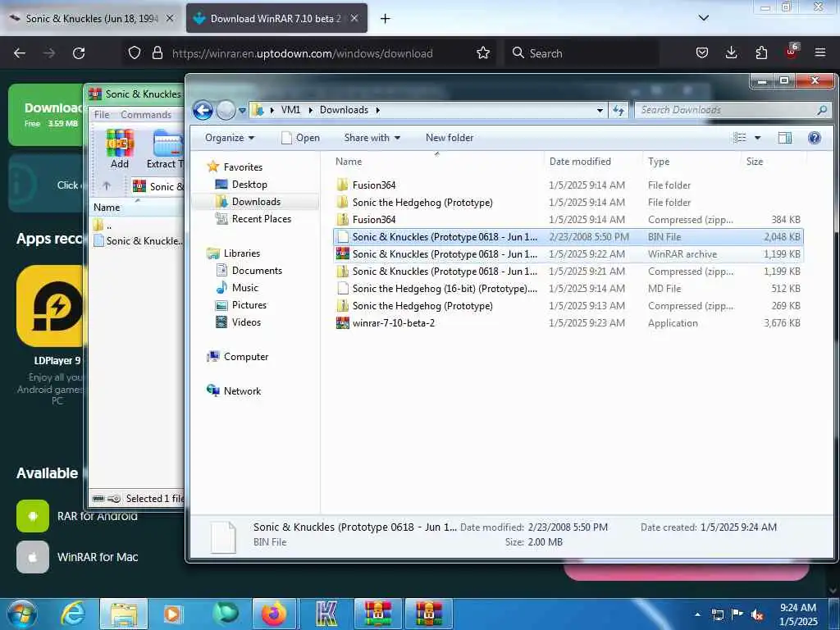Show hidden system tray icons arrow
Image resolution: width=840 pixels, height=630 pixels.
(x=697, y=614)
